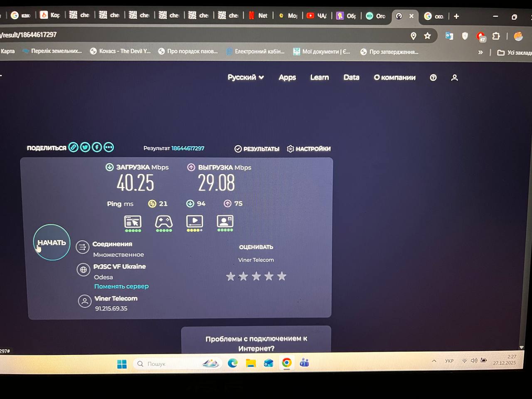Viewport: 532px width, 399px height.
Task: Open the account profile icon in site header
Action: tap(454, 78)
